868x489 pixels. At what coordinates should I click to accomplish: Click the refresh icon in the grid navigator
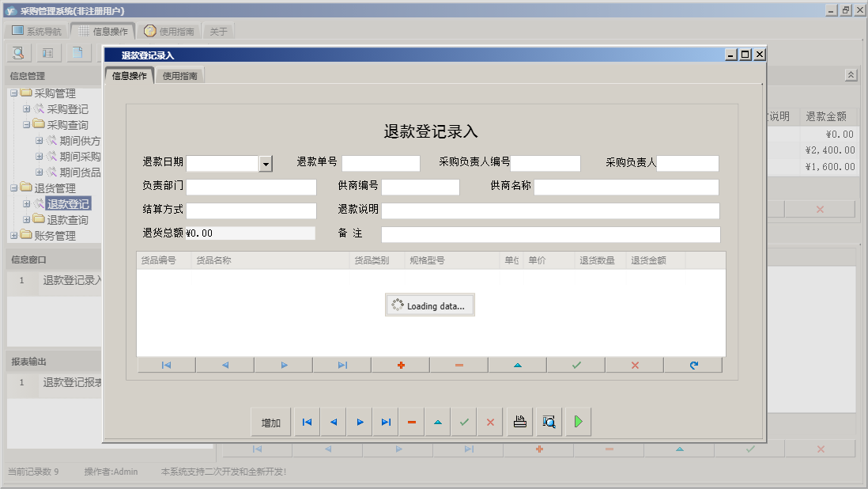pos(693,365)
